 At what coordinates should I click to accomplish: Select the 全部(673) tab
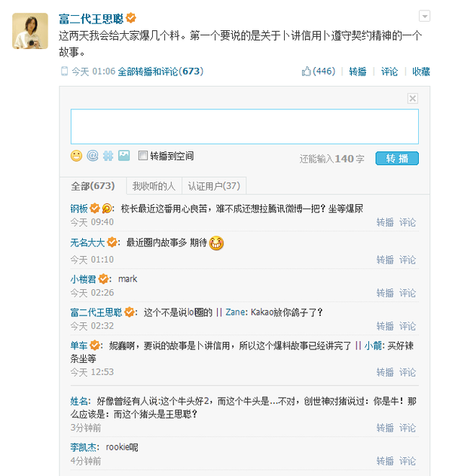point(93,186)
